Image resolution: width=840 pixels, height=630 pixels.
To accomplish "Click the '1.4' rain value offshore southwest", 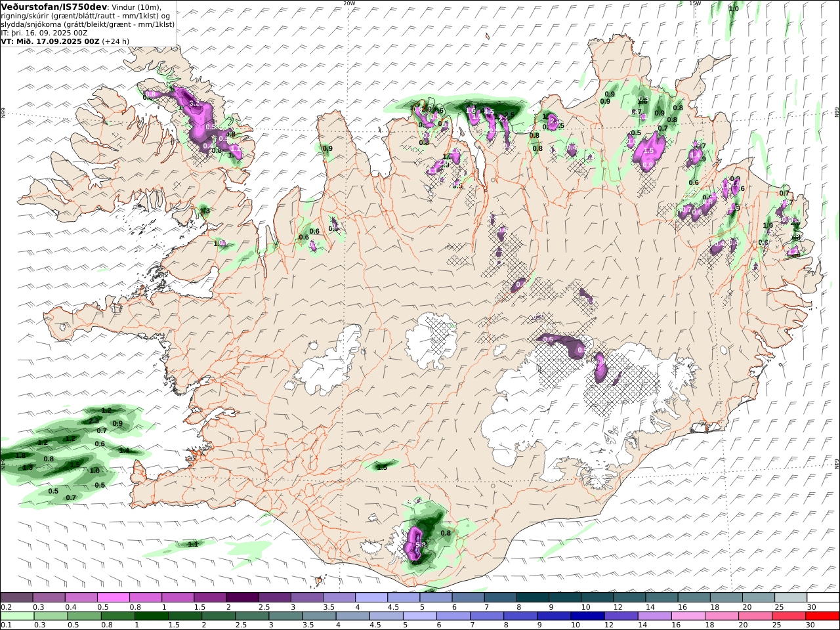I will click(124, 451).
